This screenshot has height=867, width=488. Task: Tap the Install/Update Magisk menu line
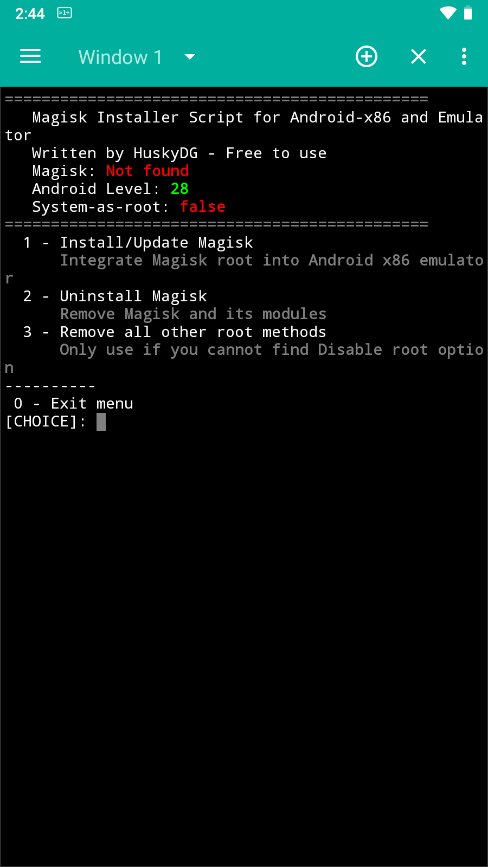click(x=138, y=243)
